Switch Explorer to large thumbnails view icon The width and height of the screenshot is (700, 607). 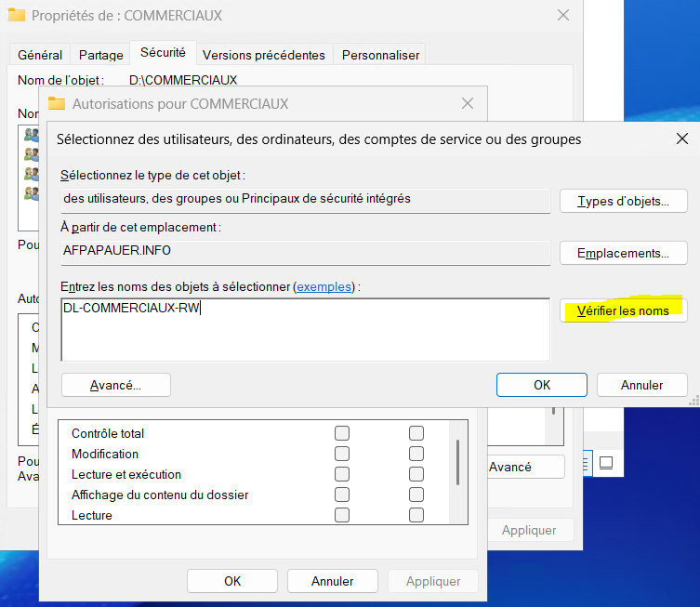[606, 462]
